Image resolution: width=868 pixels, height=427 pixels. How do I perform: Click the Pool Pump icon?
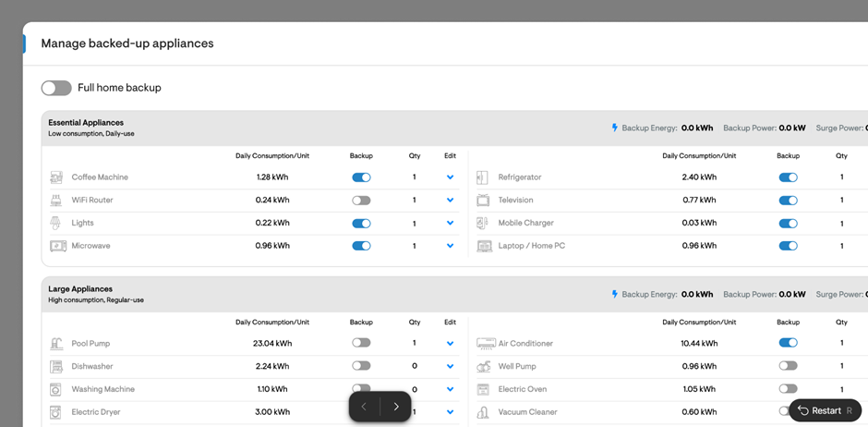tap(56, 344)
